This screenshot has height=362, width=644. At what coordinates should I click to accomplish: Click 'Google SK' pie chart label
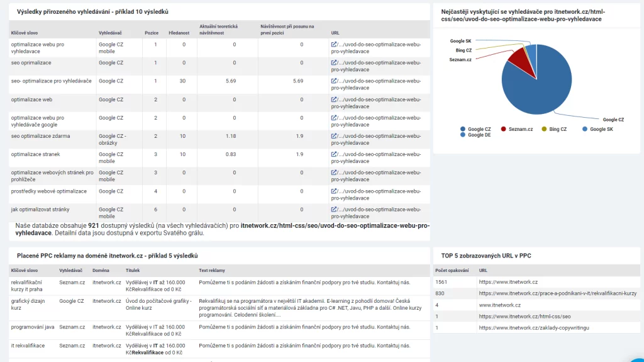pyautogui.click(x=460, y=41)
